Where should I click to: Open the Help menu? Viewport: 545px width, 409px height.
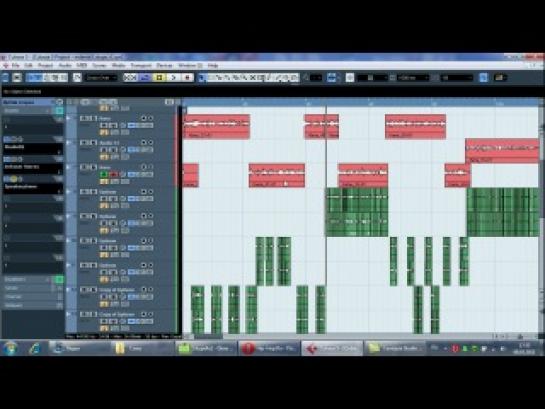[x=213, y=65]
